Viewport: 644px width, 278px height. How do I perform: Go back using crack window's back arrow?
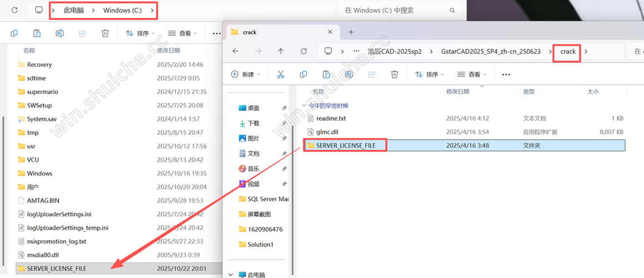[x=235, y=51]
